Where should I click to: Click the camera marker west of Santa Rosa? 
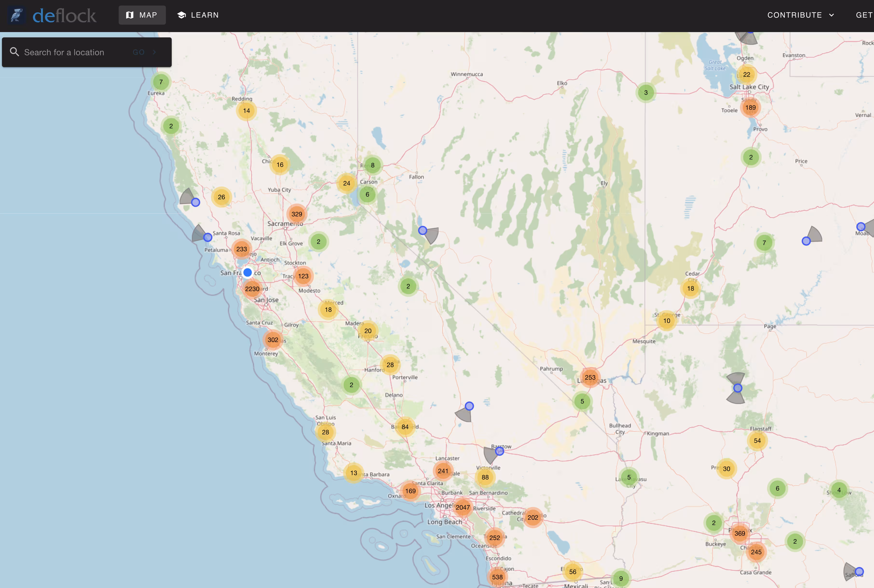tap(207, 237)
